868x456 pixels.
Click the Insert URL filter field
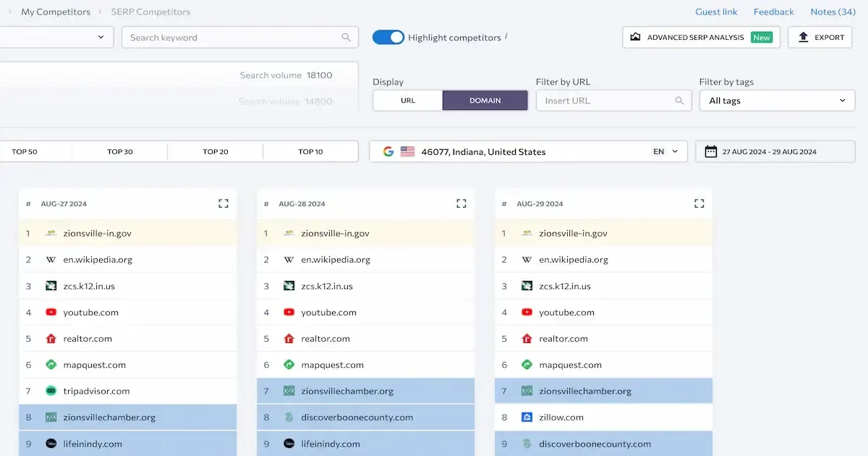click(613, 101)
